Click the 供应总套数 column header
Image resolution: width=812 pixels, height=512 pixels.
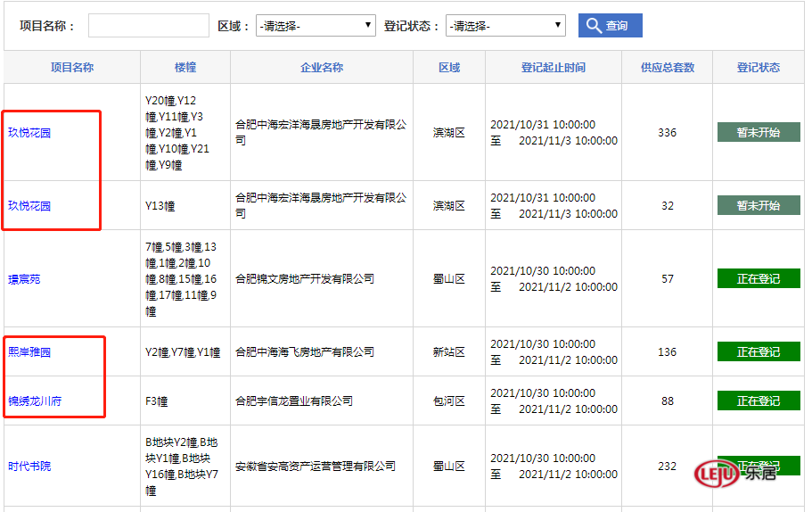(x=667, y=68)
